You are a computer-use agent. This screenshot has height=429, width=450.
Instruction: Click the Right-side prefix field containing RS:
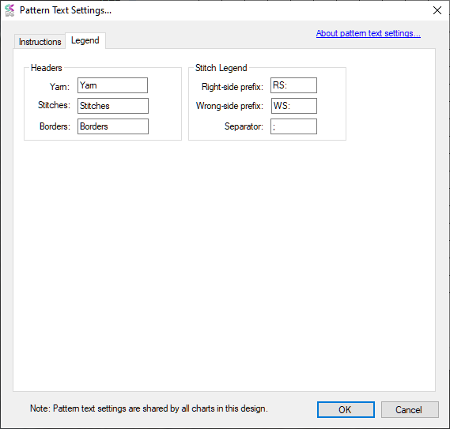coord(294,85)
